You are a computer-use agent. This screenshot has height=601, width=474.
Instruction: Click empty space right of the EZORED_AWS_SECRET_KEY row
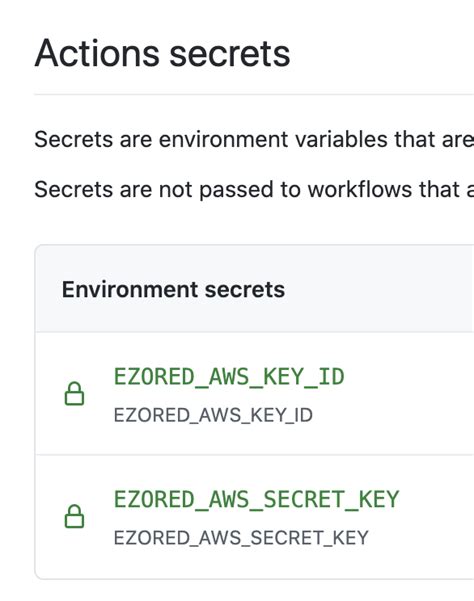click(437, 517)
